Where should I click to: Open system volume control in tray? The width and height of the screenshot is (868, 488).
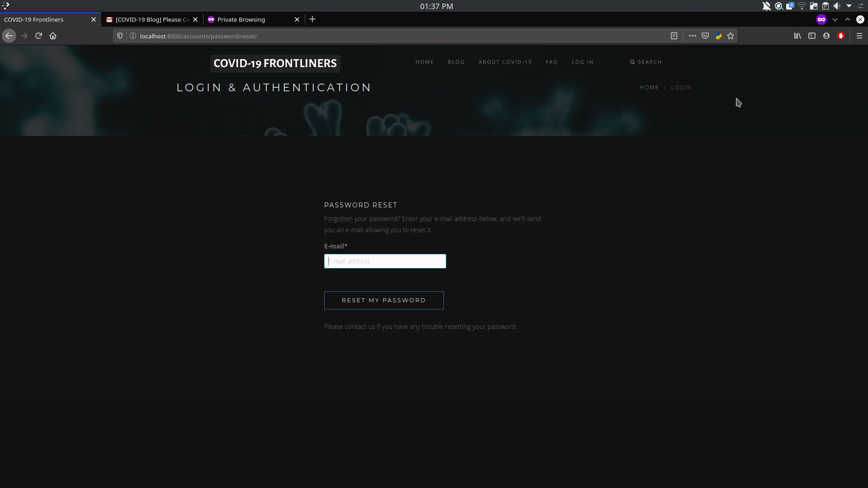pos(837,6)
